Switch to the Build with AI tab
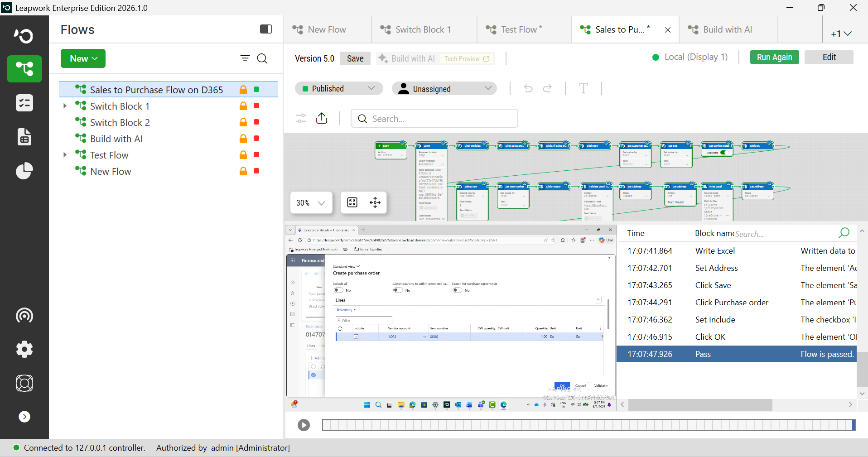This screenshot has height=457, width=868. click(727, 30)
